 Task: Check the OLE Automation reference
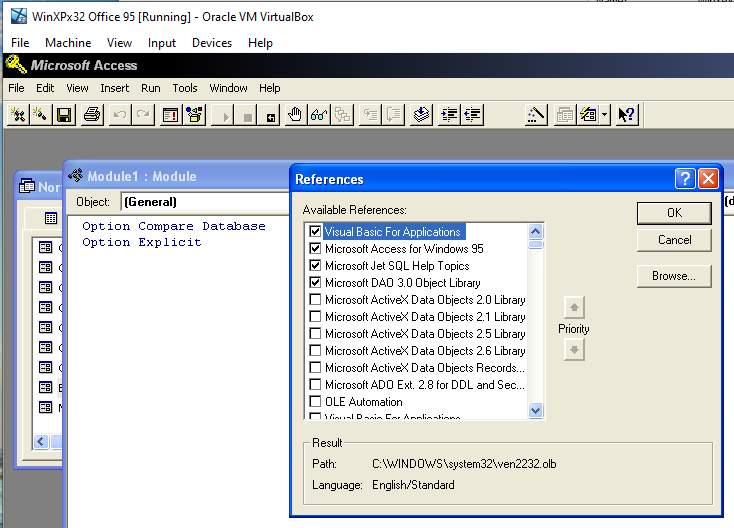315,402
